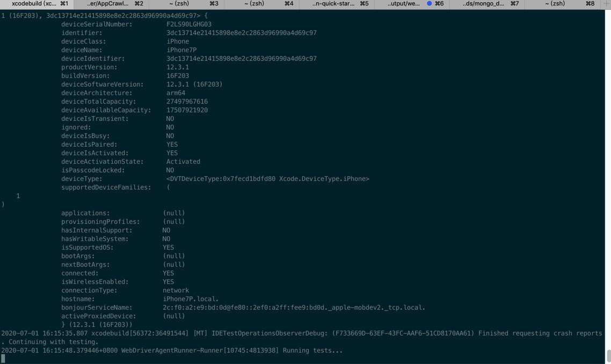This screenshot has height=364, width=611.
Task: Click the hasWritableSystem NO value
Action: tap(166, 238)
